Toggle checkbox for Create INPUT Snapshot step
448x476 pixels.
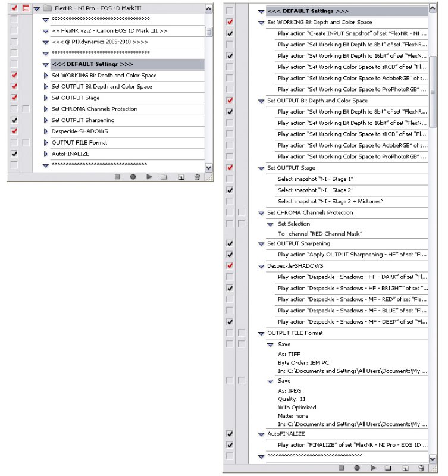230,33
